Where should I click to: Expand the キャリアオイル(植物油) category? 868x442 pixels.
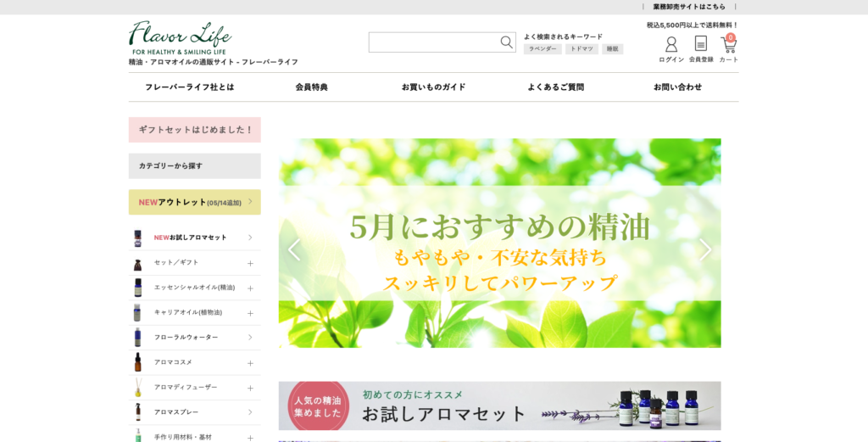click(250, 313)
